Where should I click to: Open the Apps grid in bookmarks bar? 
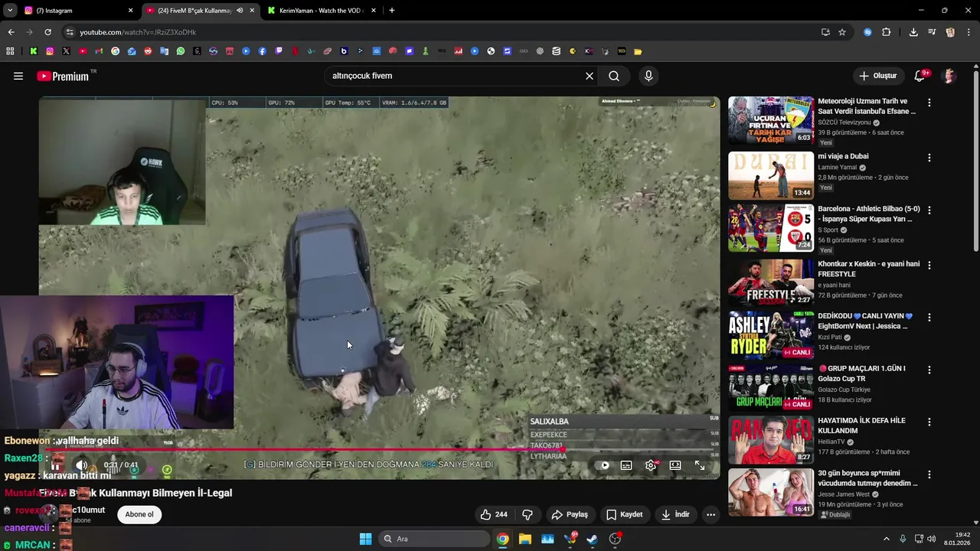[x=10, y=51]
